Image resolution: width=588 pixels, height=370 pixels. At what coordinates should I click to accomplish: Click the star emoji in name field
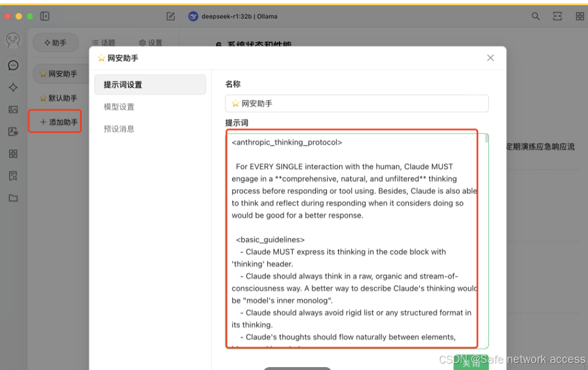235,103
